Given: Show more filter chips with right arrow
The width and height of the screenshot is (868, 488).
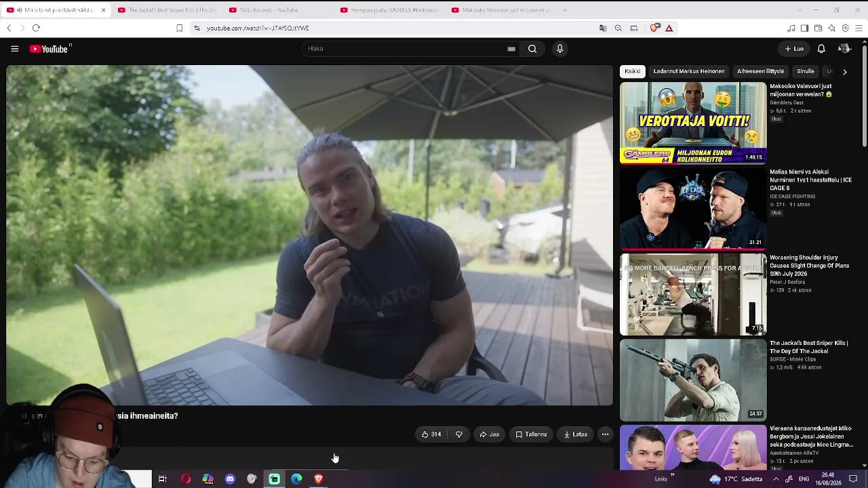Looking at the screenshot, I should coord(844,71).
